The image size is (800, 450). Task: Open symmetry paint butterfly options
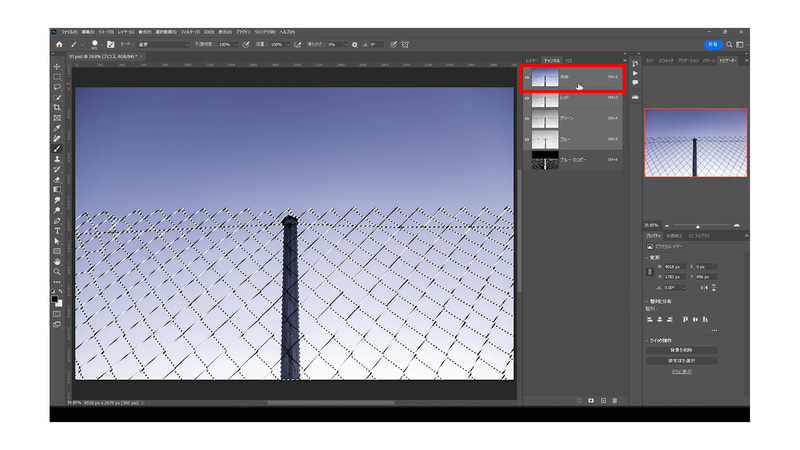(x=405, y=44)
